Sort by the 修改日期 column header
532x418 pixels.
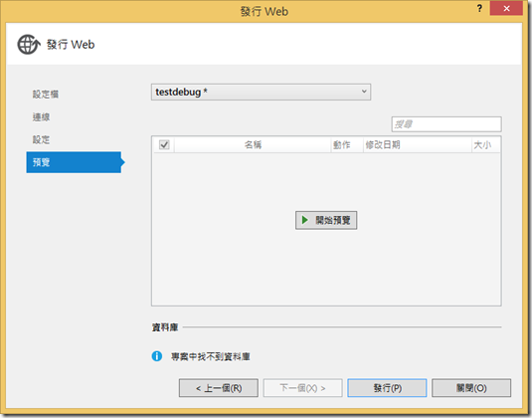(x=418, y=145)
